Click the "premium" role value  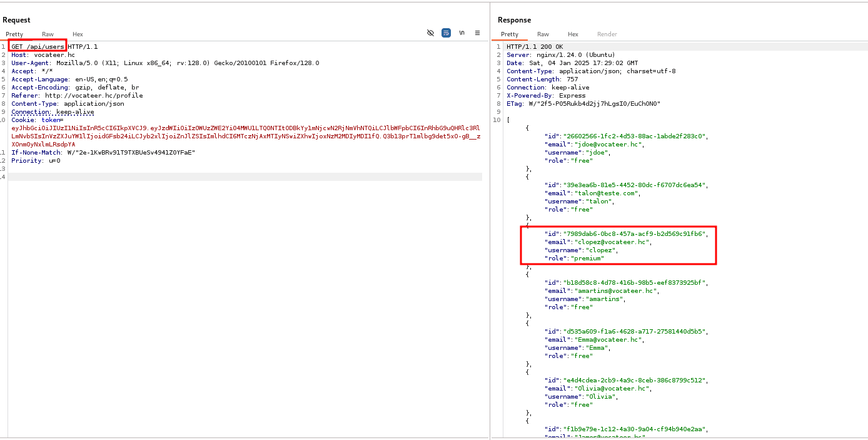586,258
